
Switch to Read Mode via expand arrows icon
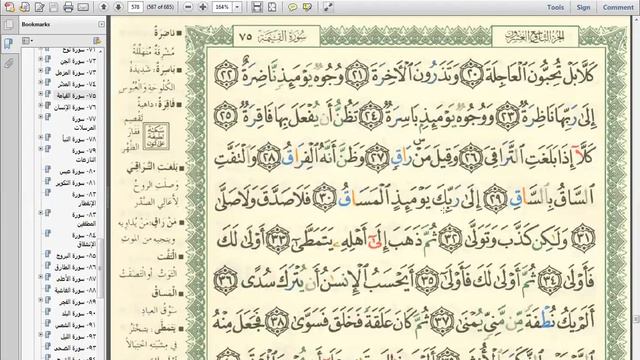tap(328, 7)
